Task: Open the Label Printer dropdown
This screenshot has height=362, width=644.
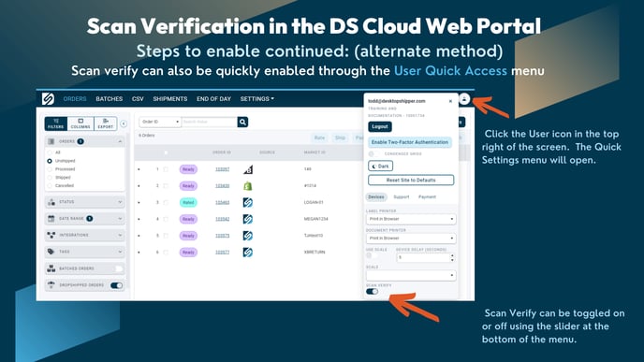Action: [411, 219]
